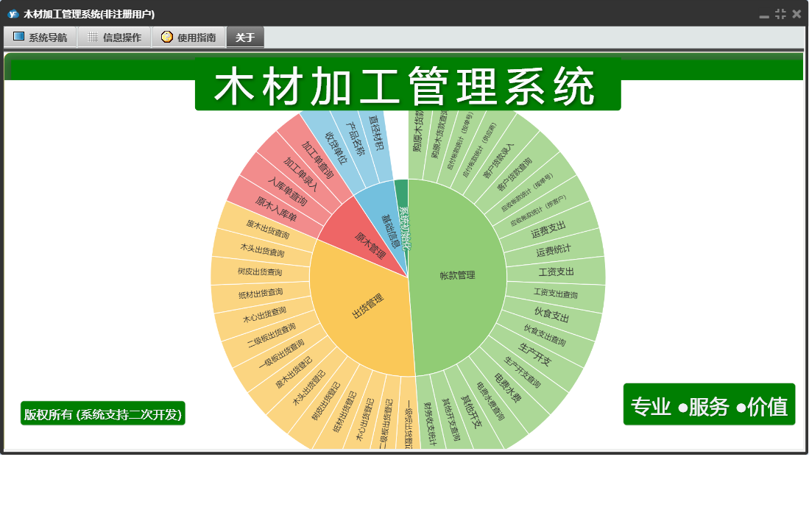Open the 二级板出货查询 segment
809x532 pixels.
pyautogui.click(x=271, y=335)
